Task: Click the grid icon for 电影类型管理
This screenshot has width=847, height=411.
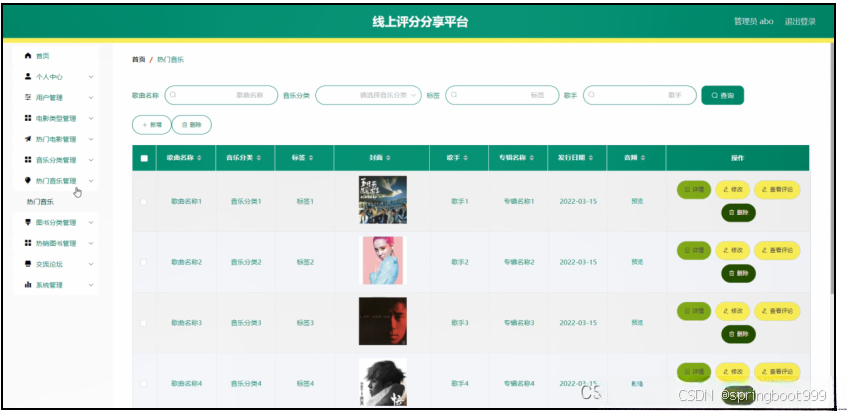Action: 28,118
